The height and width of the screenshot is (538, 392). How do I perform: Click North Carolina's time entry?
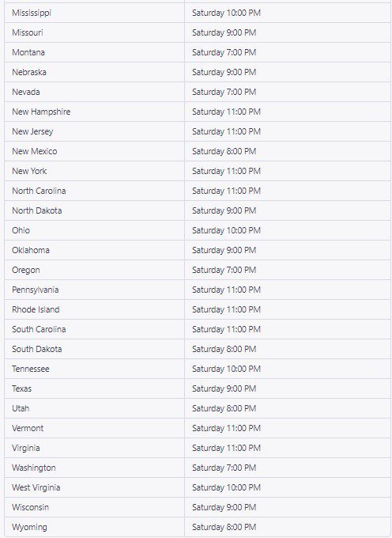point(226,191)
